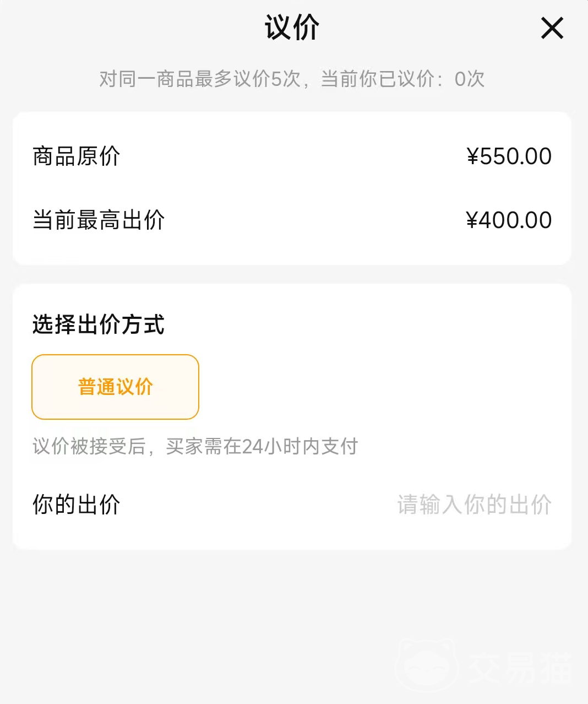Close the 议价 bargaining dialog

tap(552, 28)
